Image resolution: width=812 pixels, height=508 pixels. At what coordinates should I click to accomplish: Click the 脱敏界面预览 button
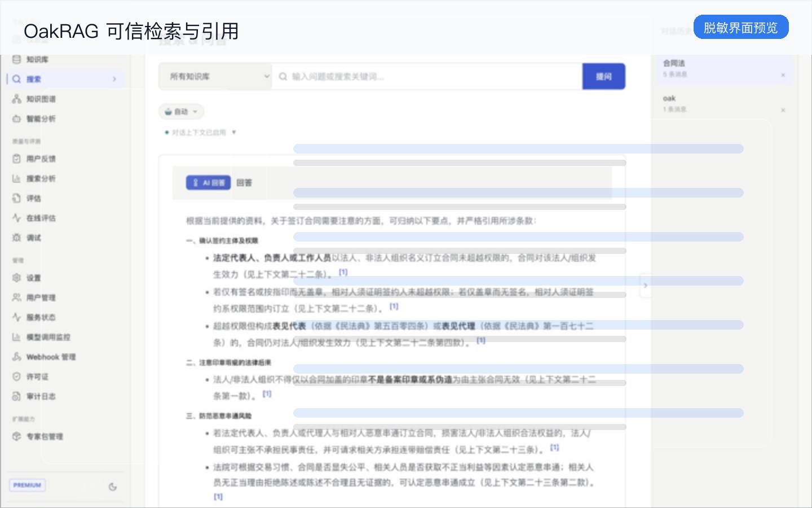pos(741,27)
